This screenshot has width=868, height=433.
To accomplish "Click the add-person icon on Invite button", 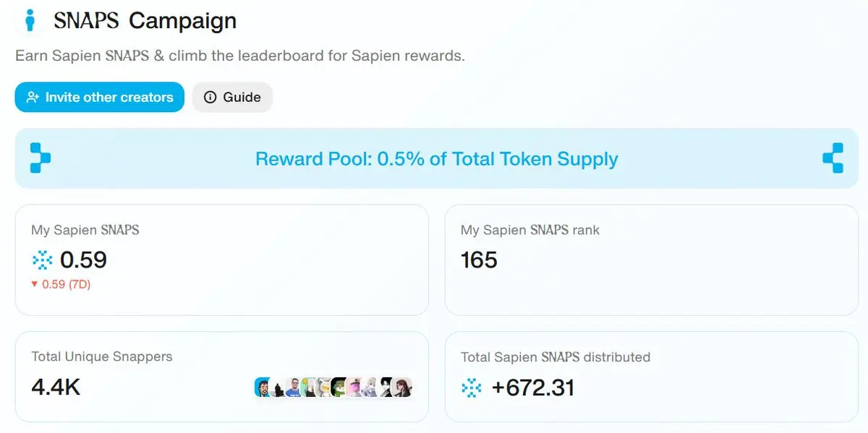I will [x=33, y=97].
